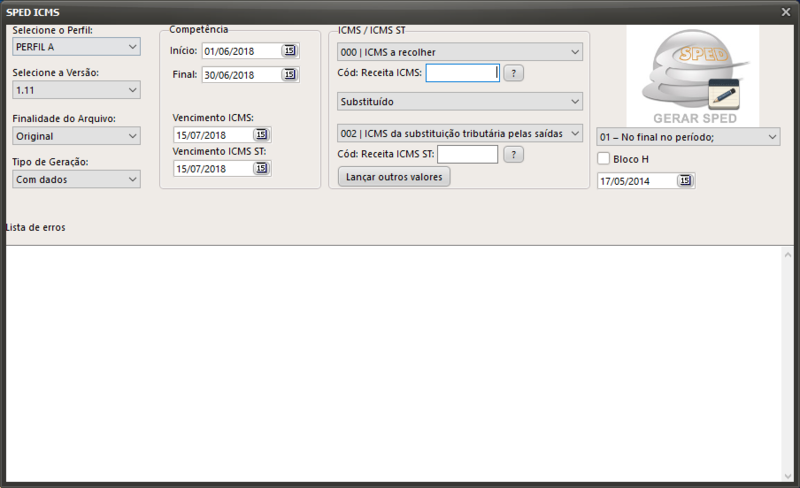Click help button beside Cód: Receita ICMS
Viewport: 800px width, 488px height.
(x=514, y=73)
